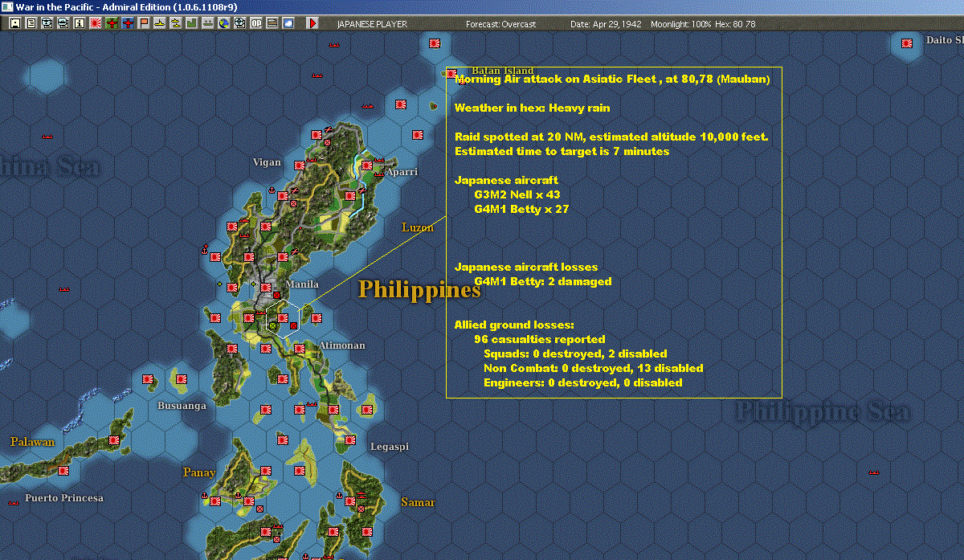Click the keyboard grid toolbar icon
The width and height of the screenshot is (964, 560).
[x=272, y=24]
